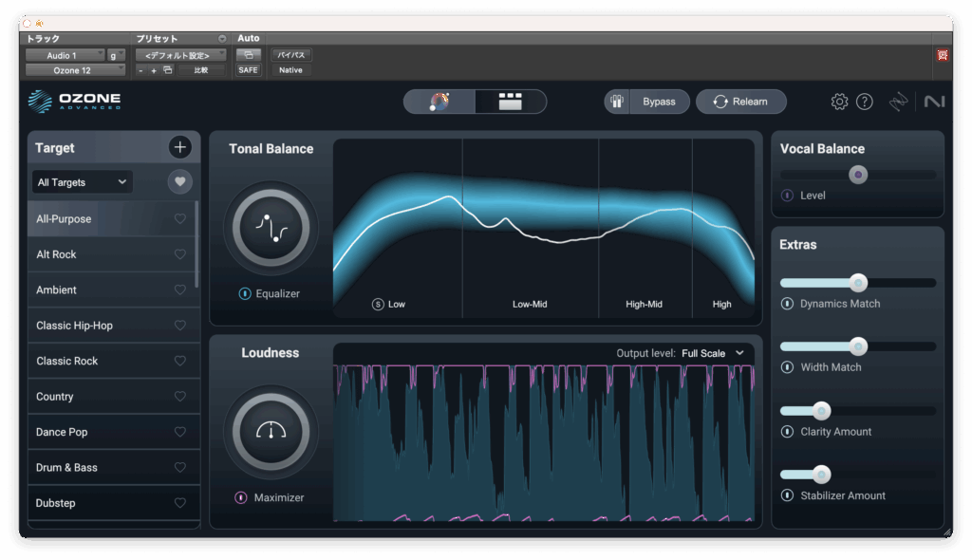This screenshot has width=972, height=560.
Task: Toggle the Maximizer power button
Action: [241, 497]
